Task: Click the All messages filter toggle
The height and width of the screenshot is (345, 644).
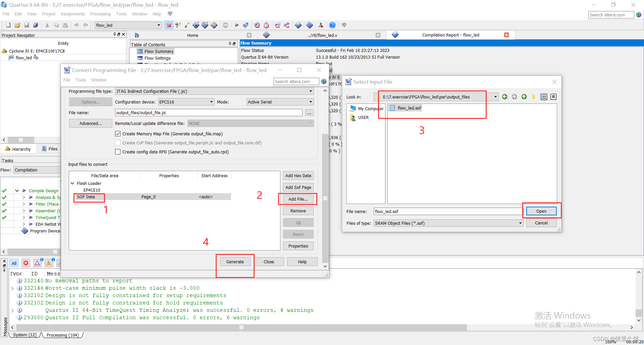Action: (x=14, y=263)
